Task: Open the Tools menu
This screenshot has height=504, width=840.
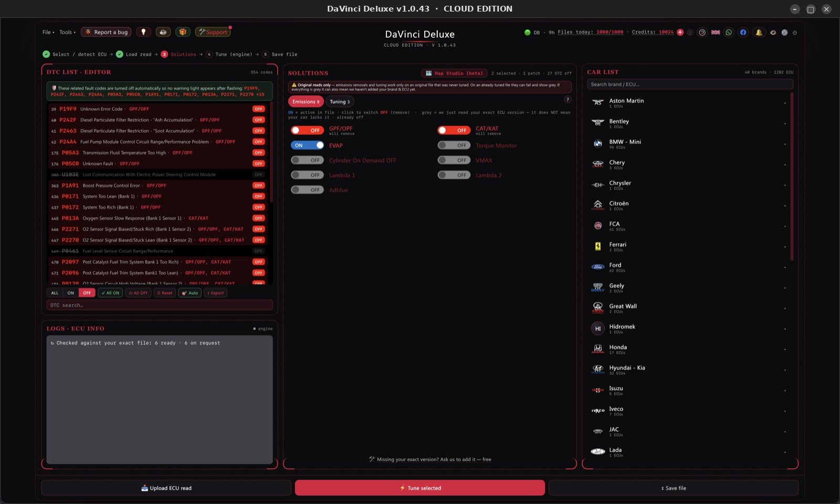Action: [67, 32]
